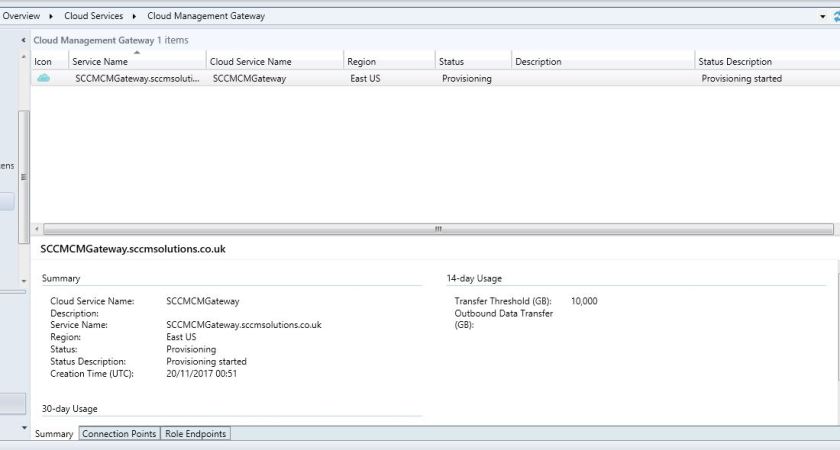Sort by the Icon column header

tap(49, 62)
